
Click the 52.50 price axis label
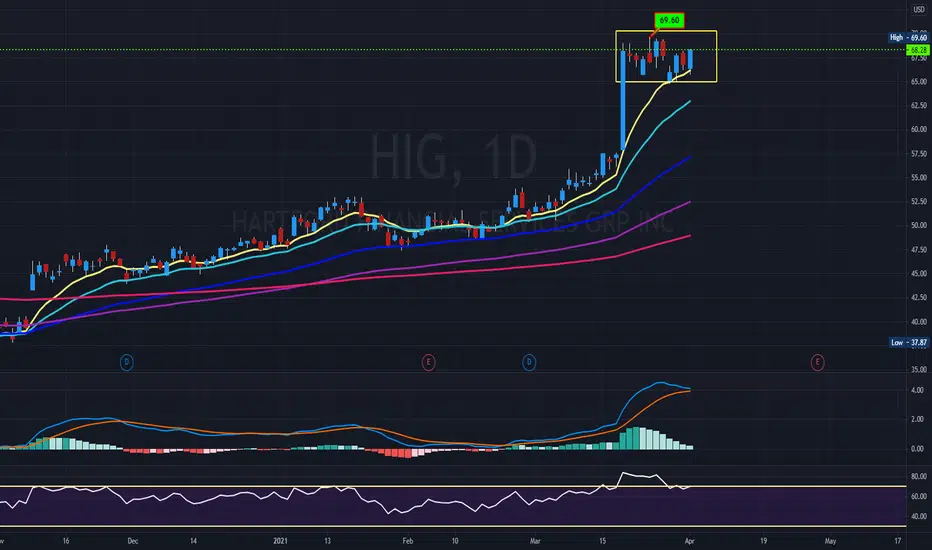pyautogui.click(x=918, y=202)
